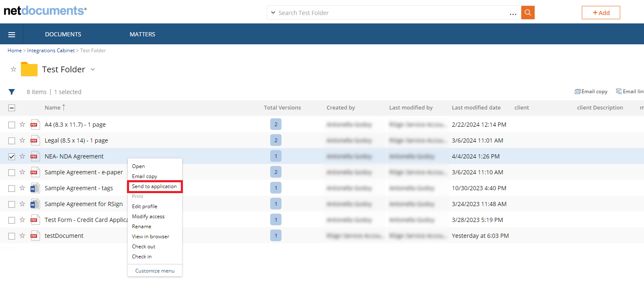Click the Created by column header
644x306 pixels.
point(341,108)
